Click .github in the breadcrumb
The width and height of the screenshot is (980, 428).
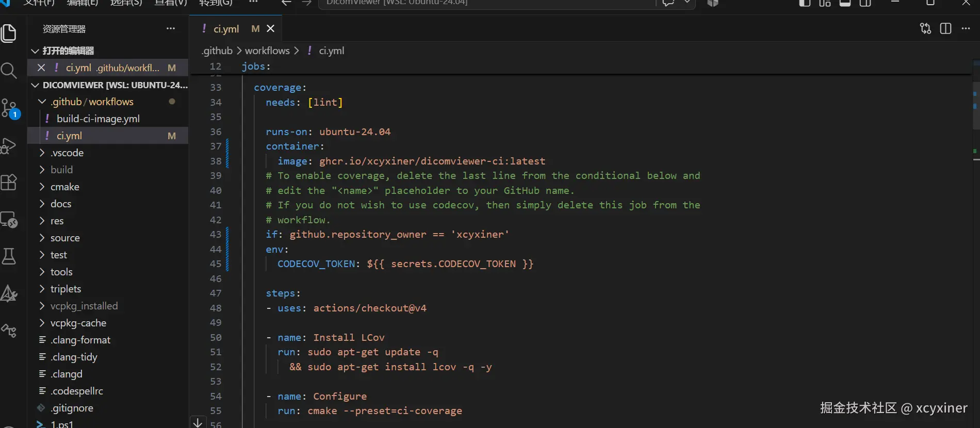(217, 51)
